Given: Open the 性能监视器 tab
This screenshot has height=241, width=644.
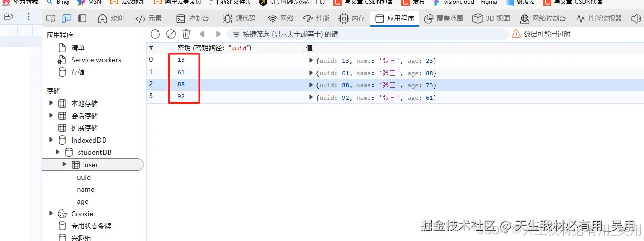Looking at the screenshot, I should point(599,19).
